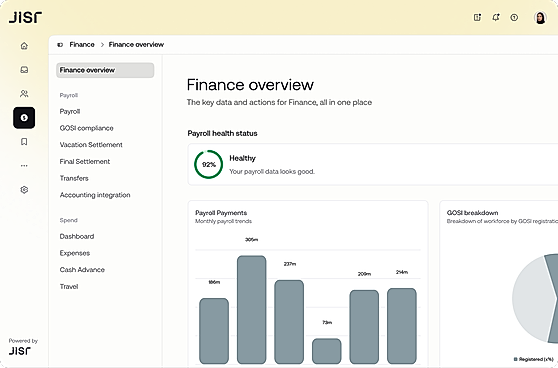Viewport: 558px width, 368px height.
Task: Click the Registered legend swatch
Action: point(516,359)
